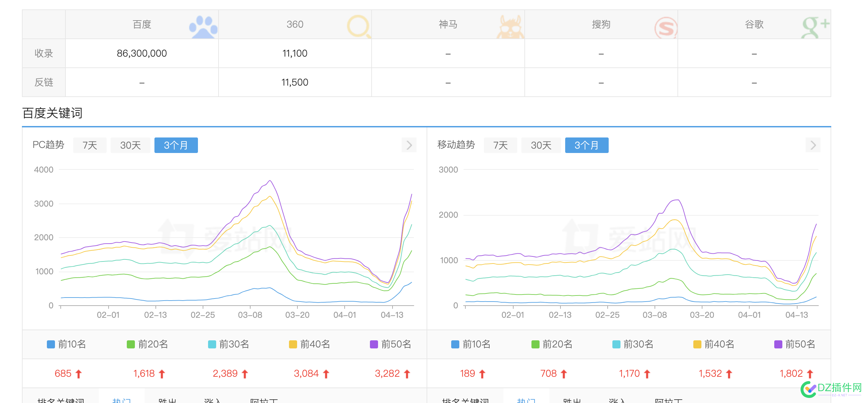Click red up arrow beside mobile value 1,170
Screen dimensions: 868x403
click(x=647, y=374)
